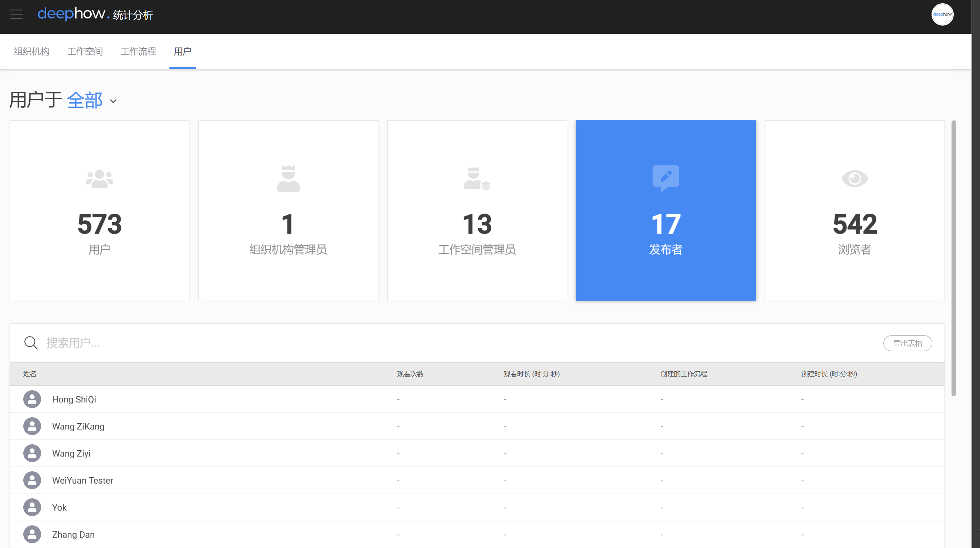Sort by the 创建的工作流程 column header

pyautogui.click(x=684, y=374)
